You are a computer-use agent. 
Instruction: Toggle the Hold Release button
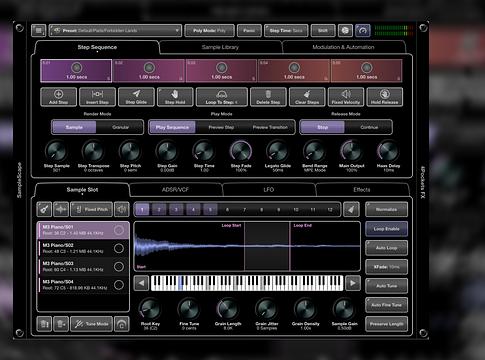385,97
